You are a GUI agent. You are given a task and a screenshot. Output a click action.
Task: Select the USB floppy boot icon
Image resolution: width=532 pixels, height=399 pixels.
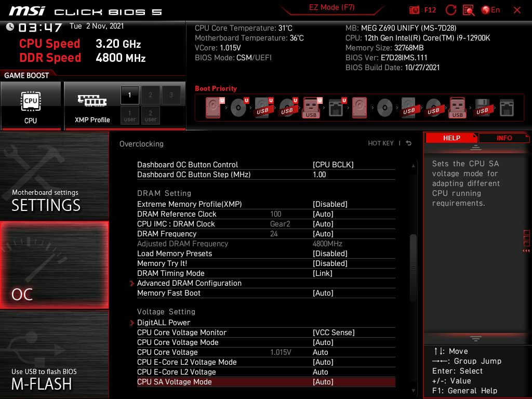click(x=482, y=108)
